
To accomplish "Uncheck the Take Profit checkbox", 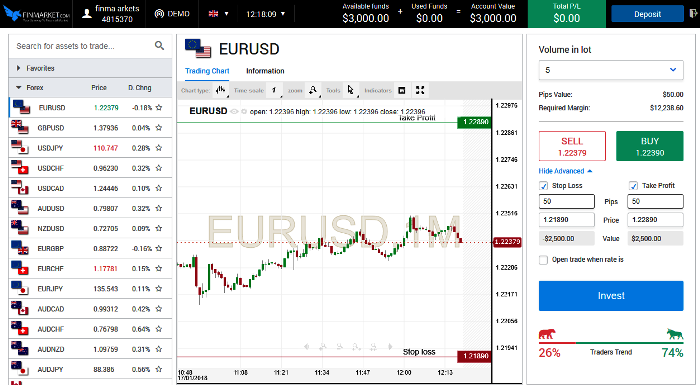I will click(x=633, y=186).
